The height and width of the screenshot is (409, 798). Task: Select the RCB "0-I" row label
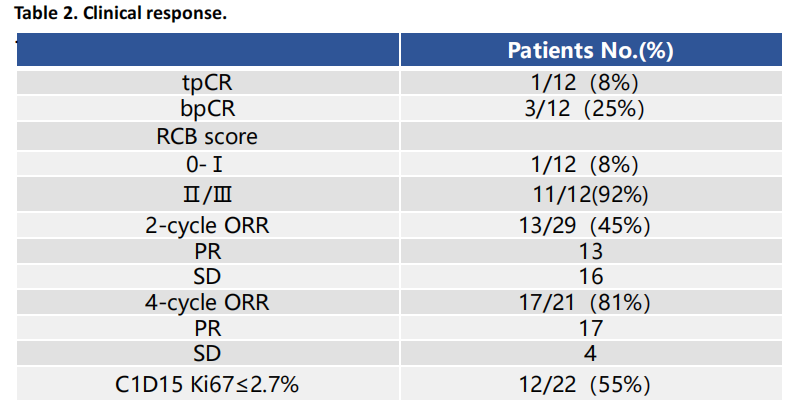[207, 164]
